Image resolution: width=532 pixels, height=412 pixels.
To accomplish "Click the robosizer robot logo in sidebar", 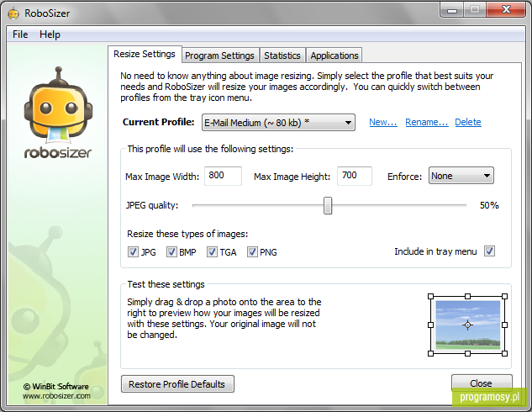I will [x=58, y=113].
